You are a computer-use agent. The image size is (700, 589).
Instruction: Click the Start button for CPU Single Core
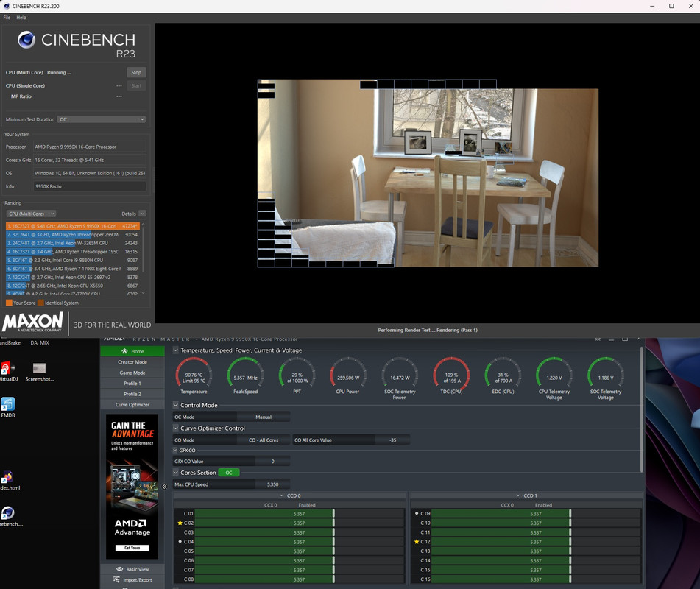coord(136,85)
